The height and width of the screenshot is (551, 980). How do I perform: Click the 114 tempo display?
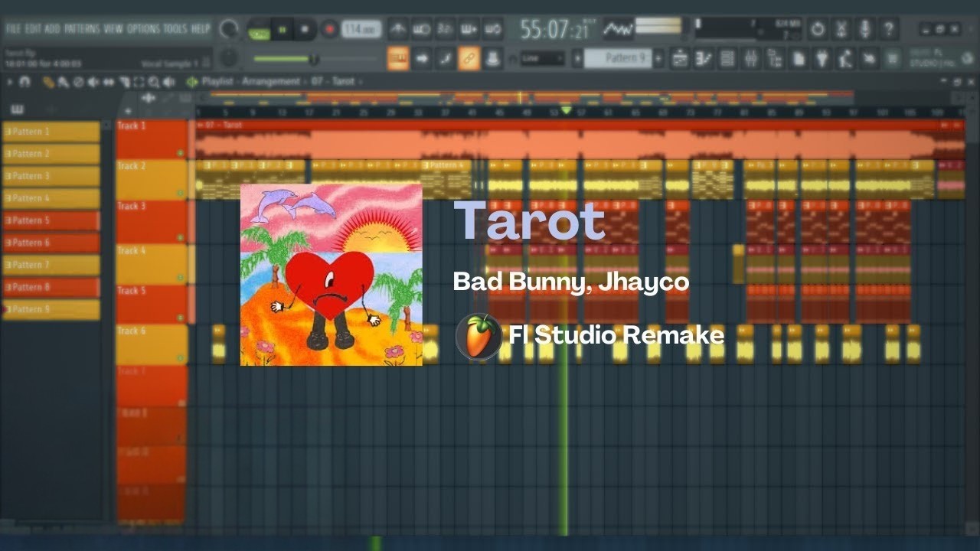coord(361,30)
